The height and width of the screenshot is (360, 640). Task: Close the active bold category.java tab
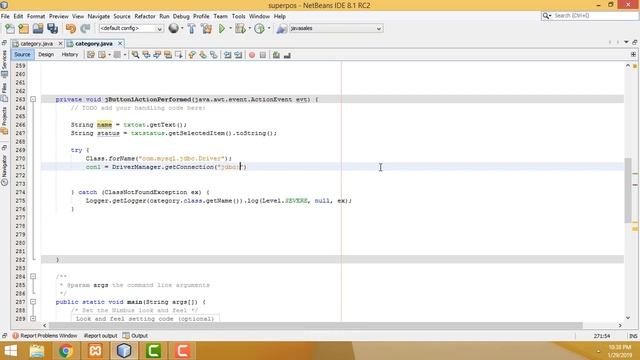[120, 43]
